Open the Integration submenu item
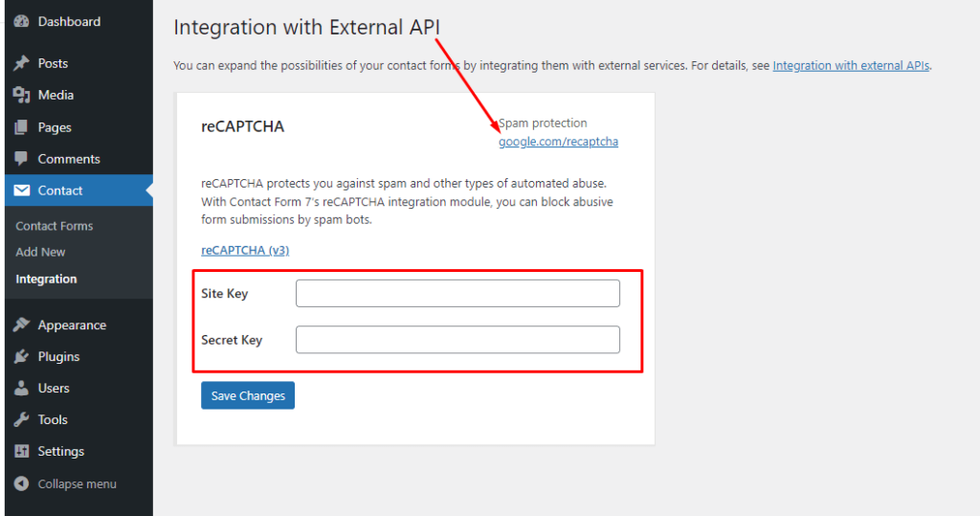The width and height of the screenshot is (980, 516). 46,279
